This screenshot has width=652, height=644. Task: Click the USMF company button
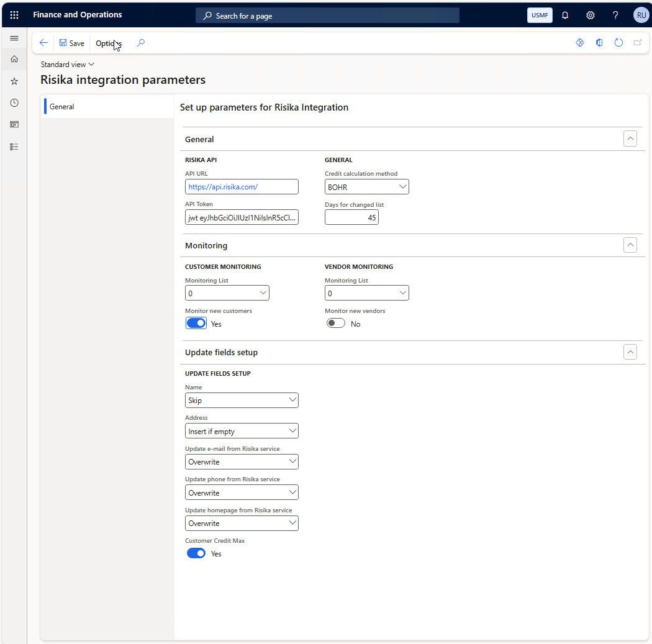pyautogui.click(x=540, y=16)
